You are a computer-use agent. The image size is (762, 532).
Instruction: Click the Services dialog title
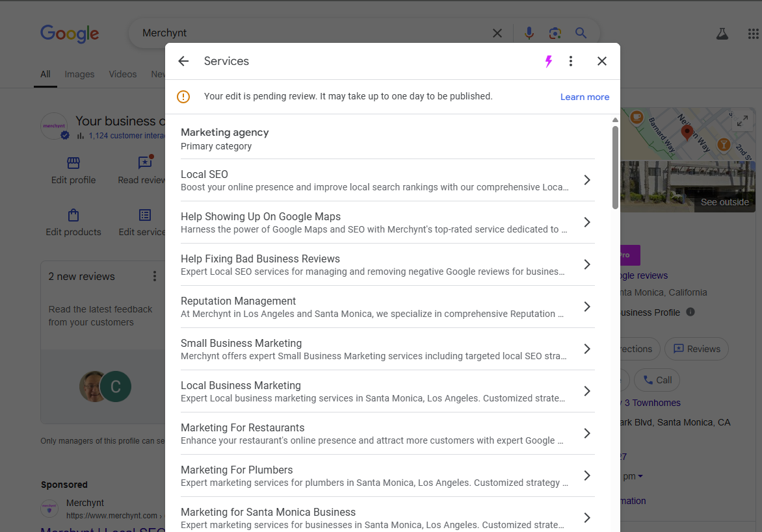point(226,61)
